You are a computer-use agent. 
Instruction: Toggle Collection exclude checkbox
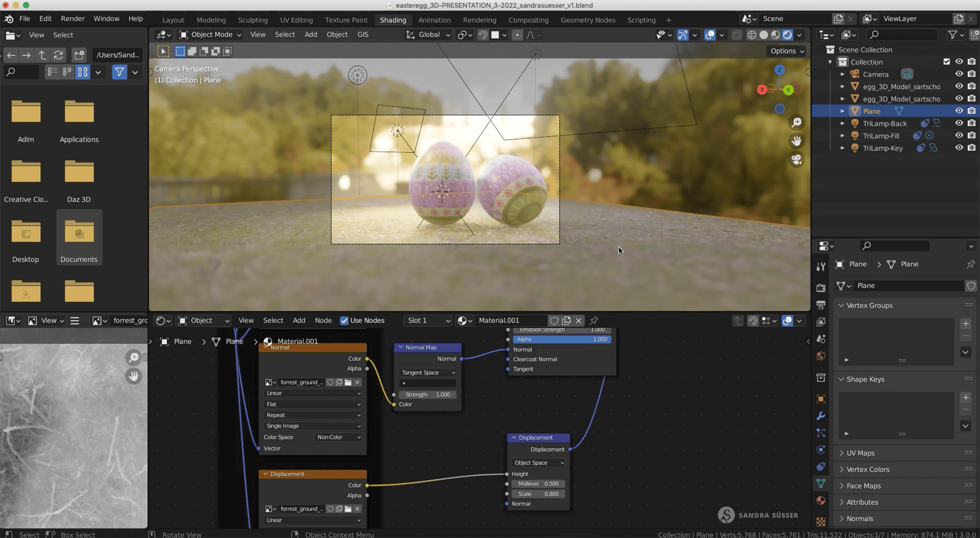(946, 62)
